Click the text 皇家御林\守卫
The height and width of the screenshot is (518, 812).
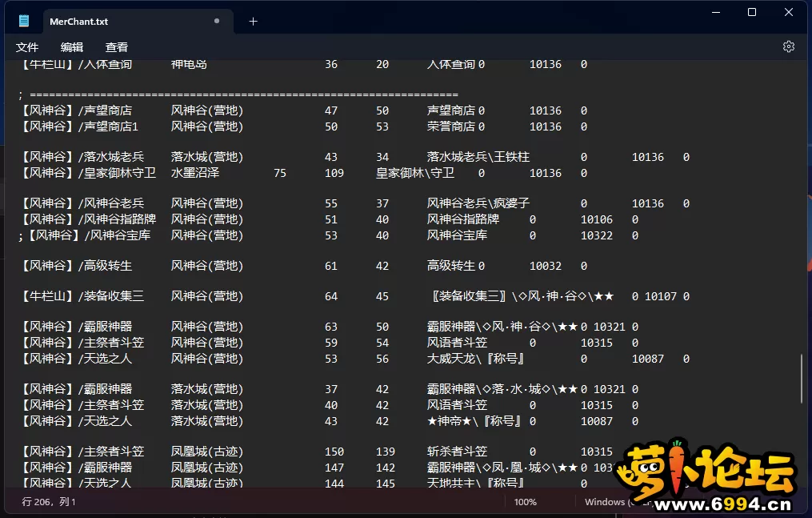click(x=415, y=173)
